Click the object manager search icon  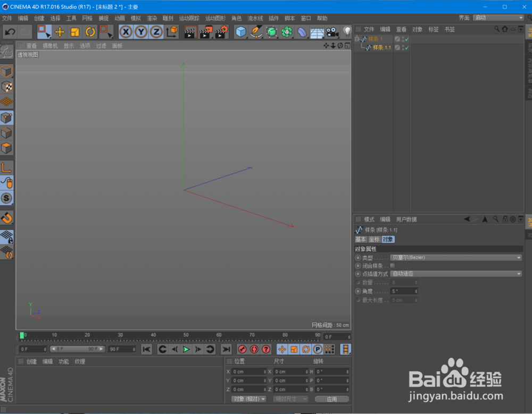point(497,29)
